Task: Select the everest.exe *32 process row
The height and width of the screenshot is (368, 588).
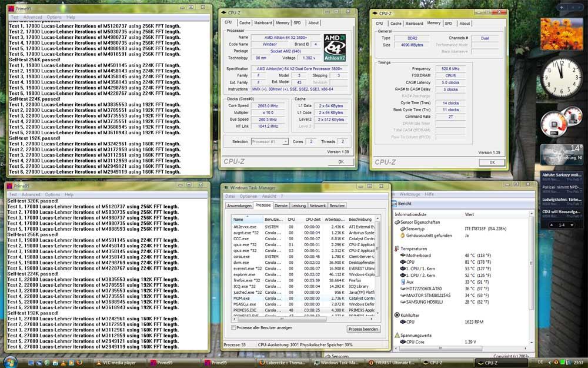Action: coord(303,268)
